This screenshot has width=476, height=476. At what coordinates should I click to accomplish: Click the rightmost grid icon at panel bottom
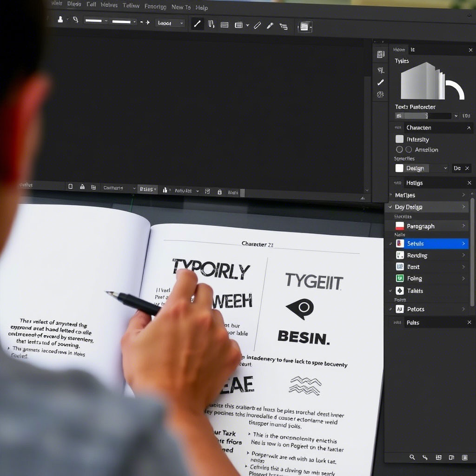464,457
